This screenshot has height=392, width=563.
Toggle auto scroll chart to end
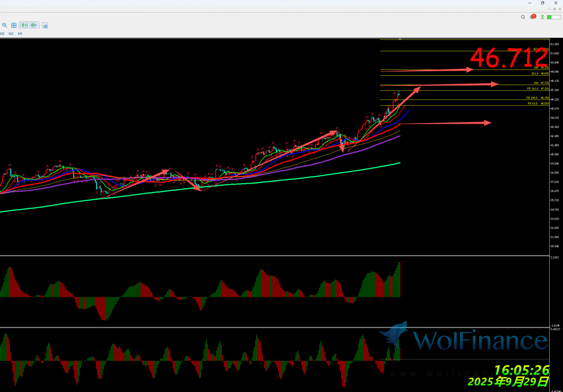(x=24, y=25)
